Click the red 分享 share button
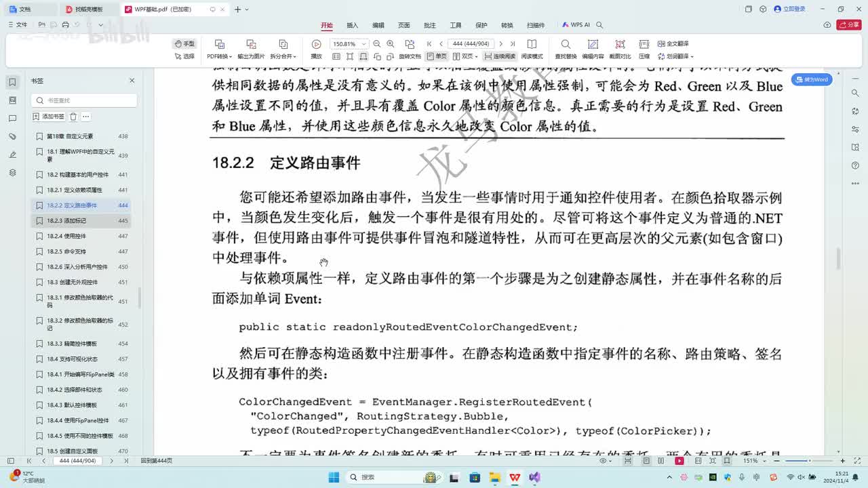The width and height of the screenshot is (868, 488). pyautogui.click(x=848, y=25)
